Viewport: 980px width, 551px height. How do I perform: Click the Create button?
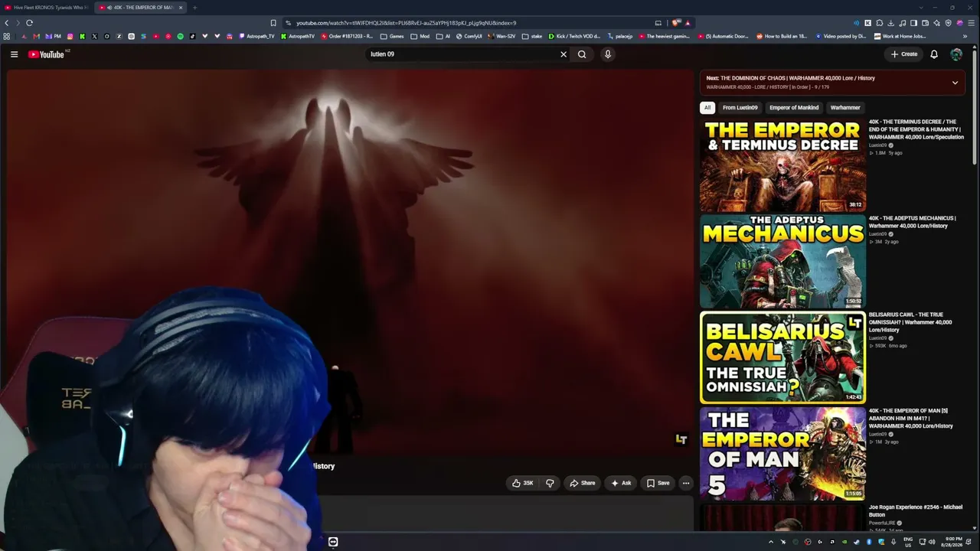[x=904, y=54]
